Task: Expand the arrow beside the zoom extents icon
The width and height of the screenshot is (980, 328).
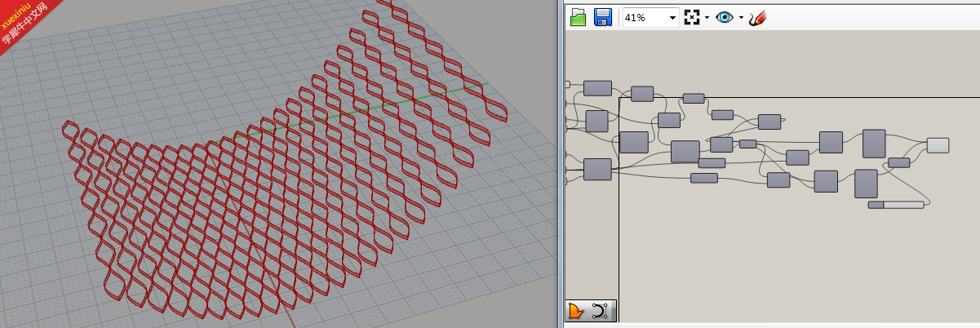Action: pyautogui.click(x=707, y=17)
